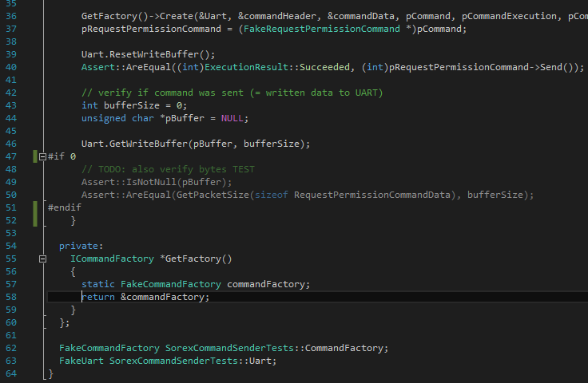Click 'int bufferSize = 0;' declaration

pos(134,105)
